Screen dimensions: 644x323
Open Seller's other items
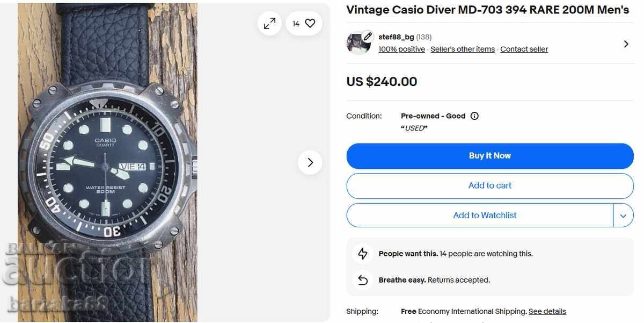click(x=463, y=49)
